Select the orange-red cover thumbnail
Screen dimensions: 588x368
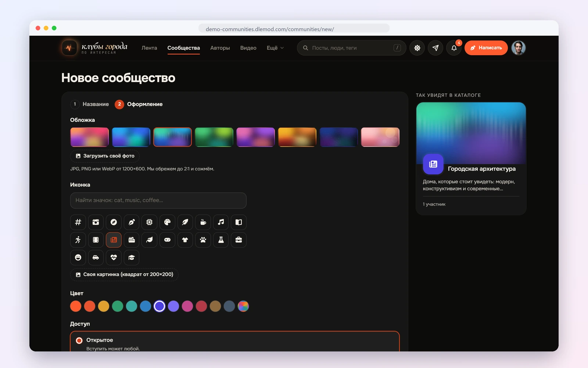click(x=297, y=137)
